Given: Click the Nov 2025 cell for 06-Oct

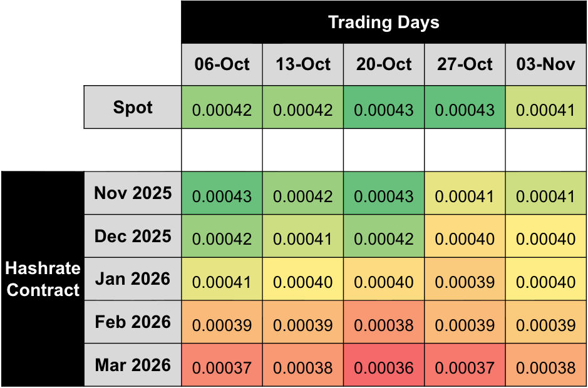Looking at the screenshot, I should coord(222,196).
